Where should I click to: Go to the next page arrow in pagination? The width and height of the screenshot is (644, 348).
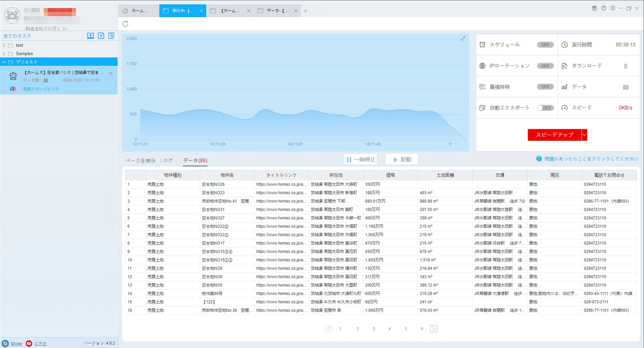point(434,329)
